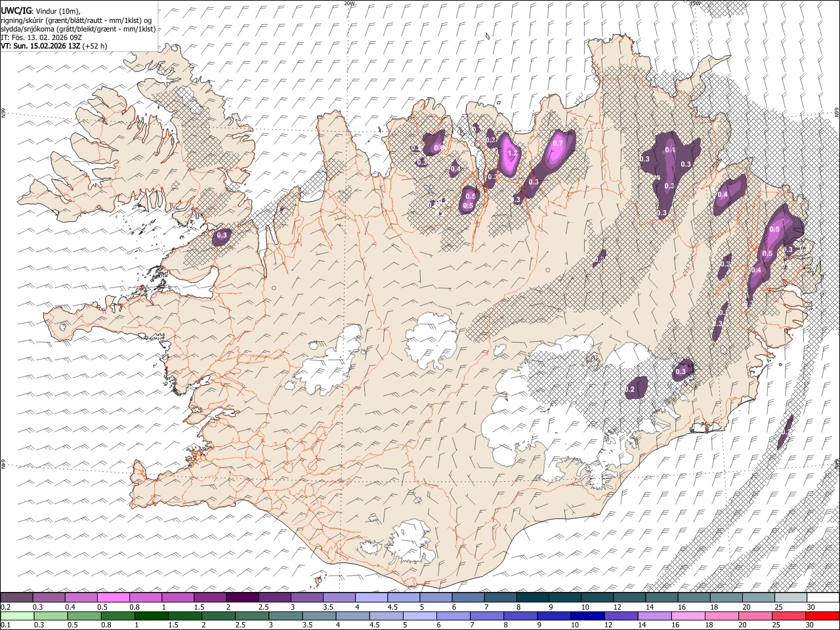
Task: Click the "0.7" precipitation value on the map
Action: [558, 143]
